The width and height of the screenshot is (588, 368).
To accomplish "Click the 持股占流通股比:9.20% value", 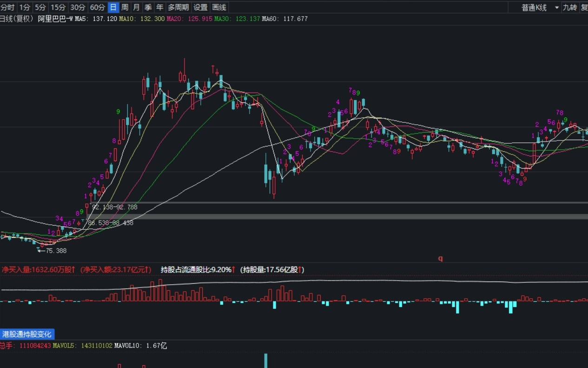I will tap(198, 269).
